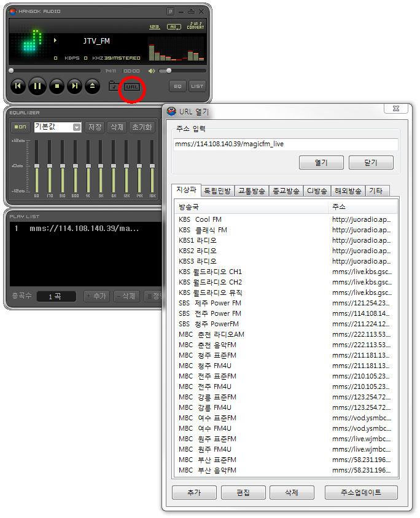
Task: Switch to the CJ방송 tab
Action: point(317,191)
